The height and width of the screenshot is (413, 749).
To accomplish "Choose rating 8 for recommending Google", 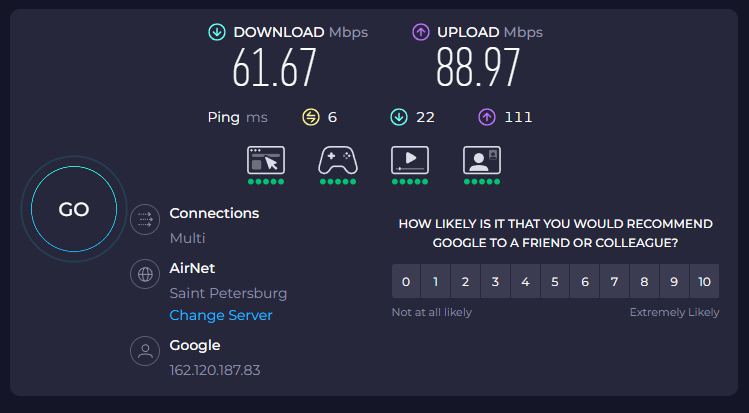I will tap(645, 282).
